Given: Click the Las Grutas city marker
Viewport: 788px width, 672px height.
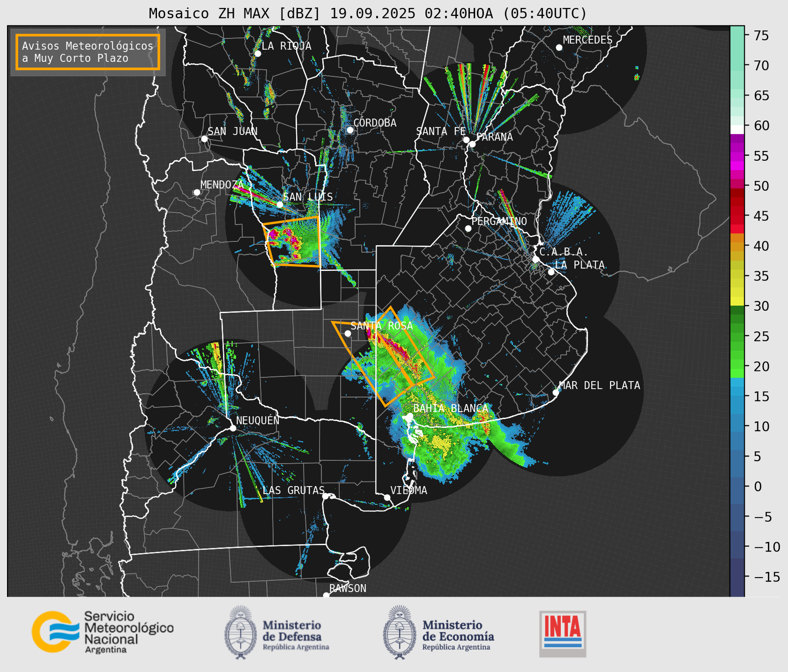Looking at the screenshot, I should pyautogui.click(x=326, y=496).
